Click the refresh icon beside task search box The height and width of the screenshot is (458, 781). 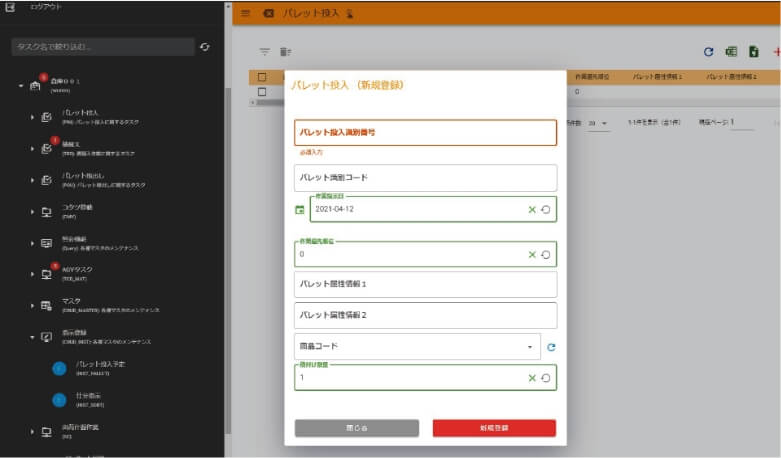[205, 47]
